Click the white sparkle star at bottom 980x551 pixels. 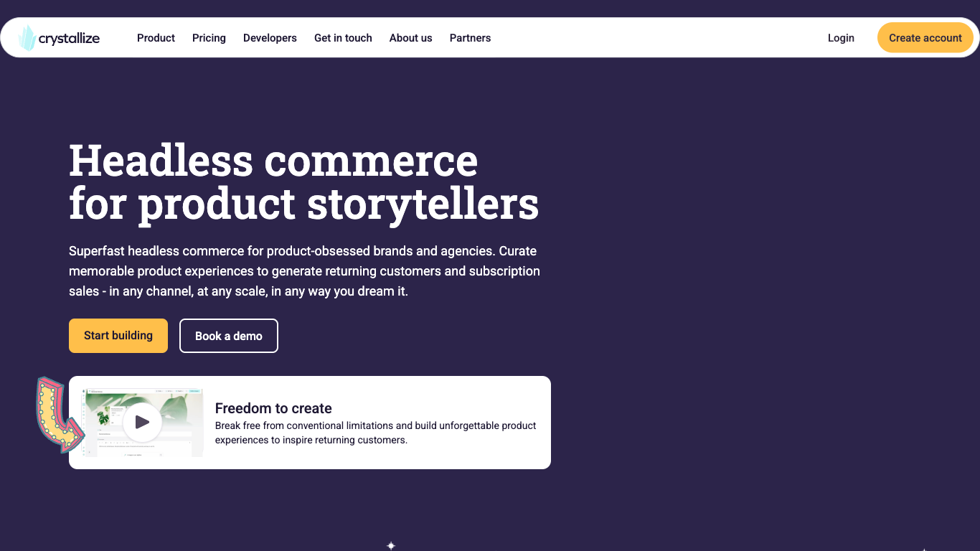pos(391,545)
